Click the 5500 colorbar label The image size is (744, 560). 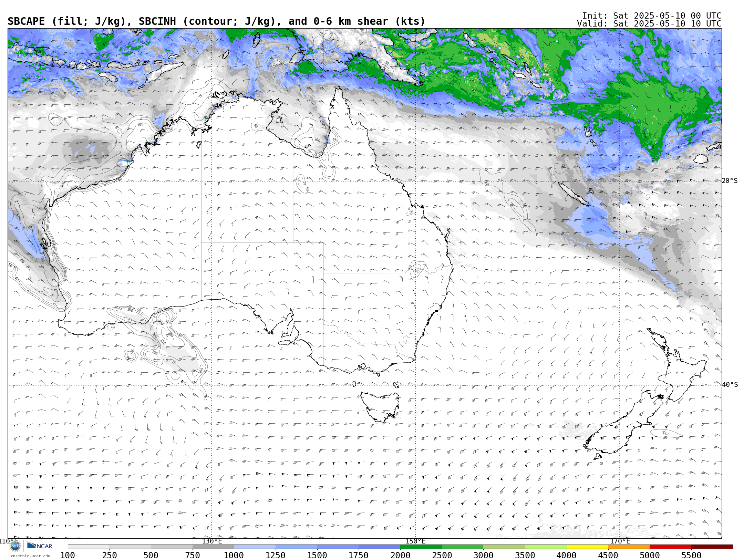tap(691, 555)
